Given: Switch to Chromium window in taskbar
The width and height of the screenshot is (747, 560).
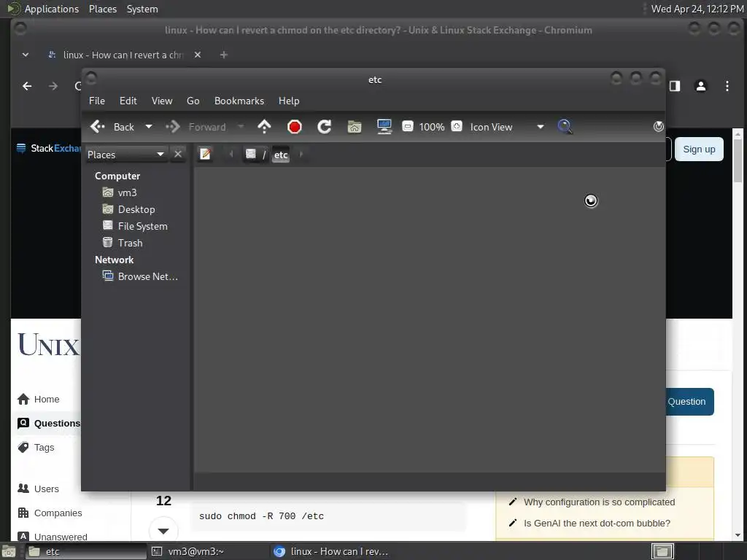Looking at the screenshot, I should click(x=331, y=551).
